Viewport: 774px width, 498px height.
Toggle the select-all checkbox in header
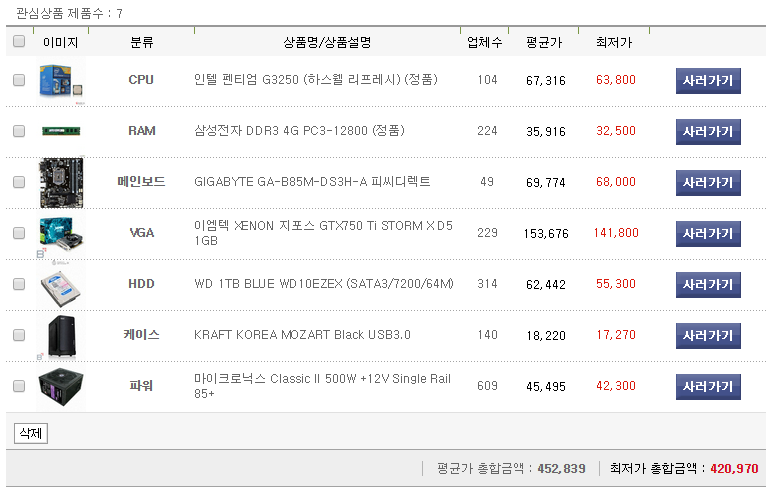pyautogui.click(x=19, y=42)
